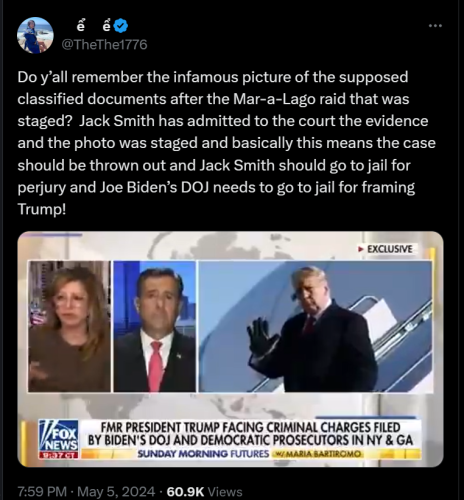The height and width of the screenshot is (500, 464).
Task: Click the display name beside the avatar
Action: click(94, 26)
